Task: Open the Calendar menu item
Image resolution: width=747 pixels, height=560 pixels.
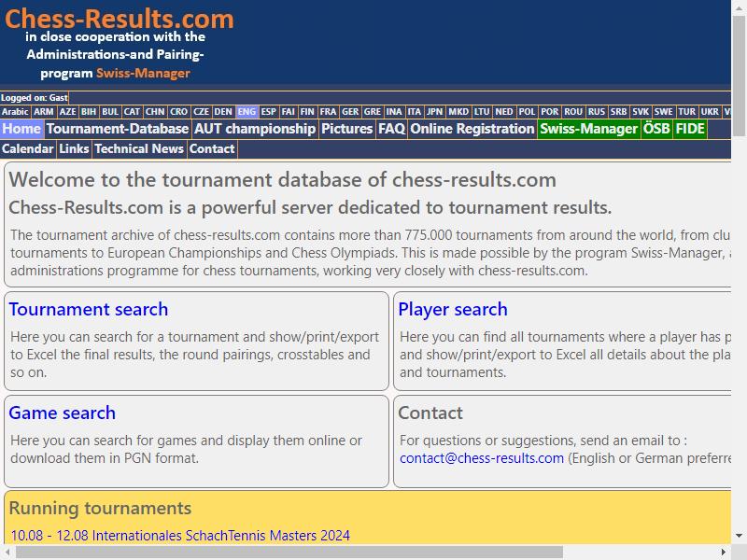Action: click(28, 149)
